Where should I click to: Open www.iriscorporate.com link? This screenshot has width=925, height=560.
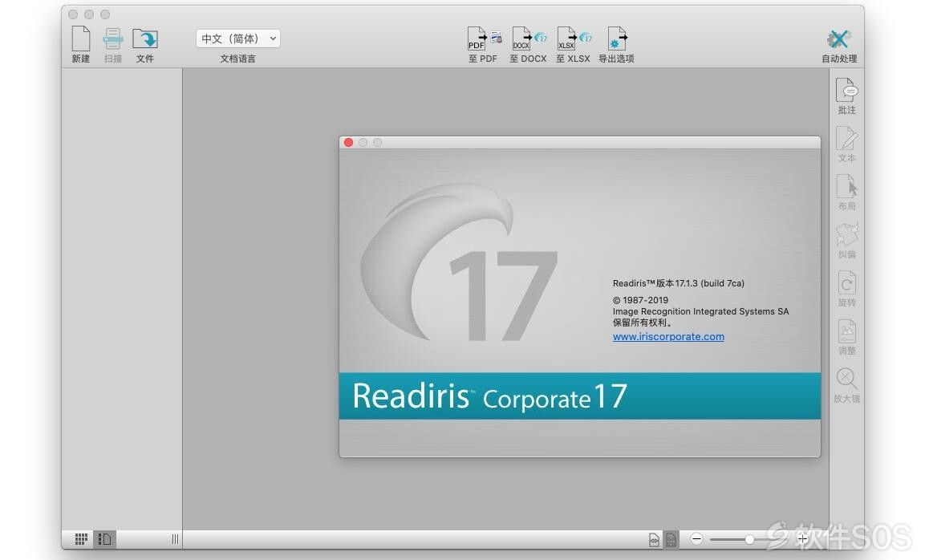pos(668,336)
